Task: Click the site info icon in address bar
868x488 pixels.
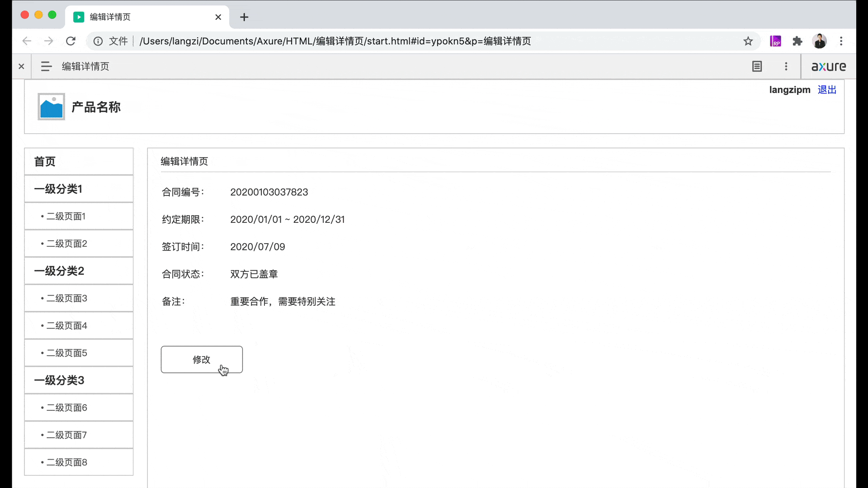Action: (x=98, y=41)
